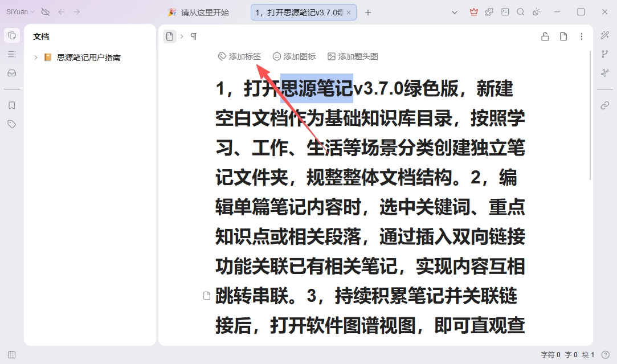Minimize the SiYuan window
The width and height of the screenshot is (617, 364).
coord(557,12)
